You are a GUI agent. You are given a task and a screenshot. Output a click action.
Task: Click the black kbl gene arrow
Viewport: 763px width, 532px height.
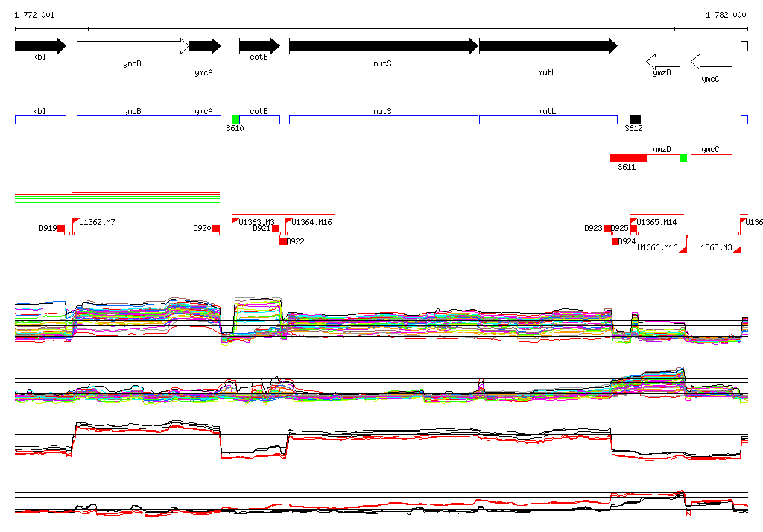(x=39, y=46)
